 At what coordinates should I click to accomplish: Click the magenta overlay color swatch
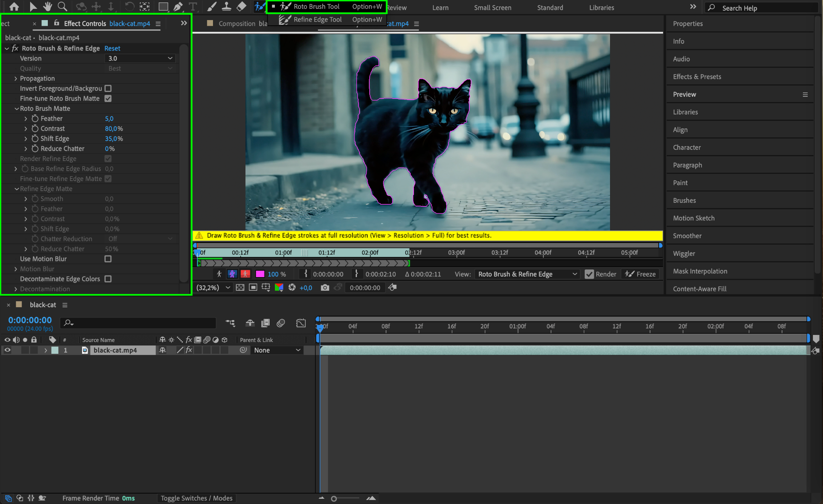tap(260, 274)
